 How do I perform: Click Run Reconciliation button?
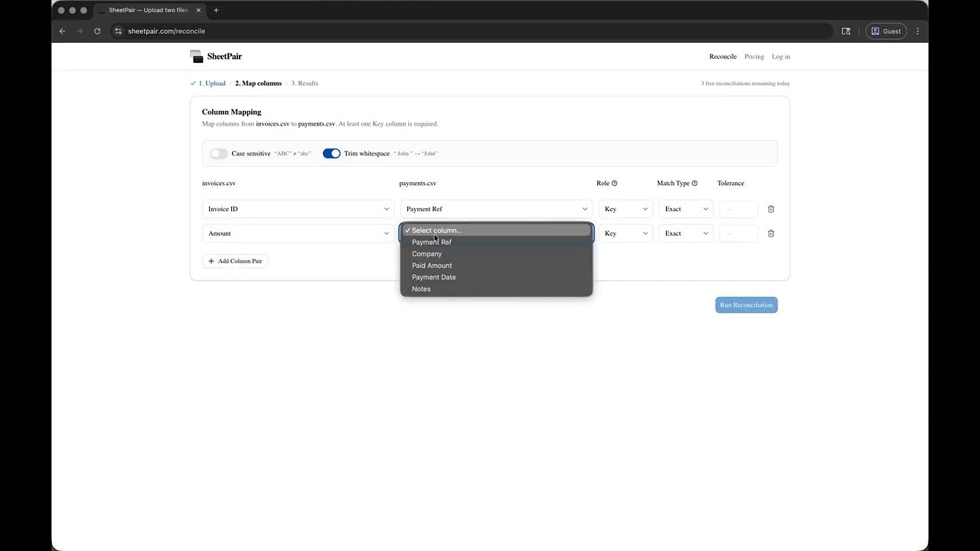coord(746,305)
